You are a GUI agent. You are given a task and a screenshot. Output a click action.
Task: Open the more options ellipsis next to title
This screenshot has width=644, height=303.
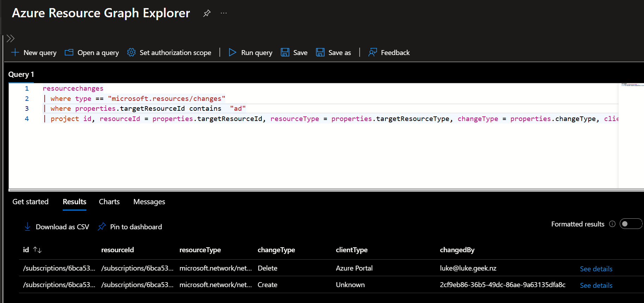[224, 13]
